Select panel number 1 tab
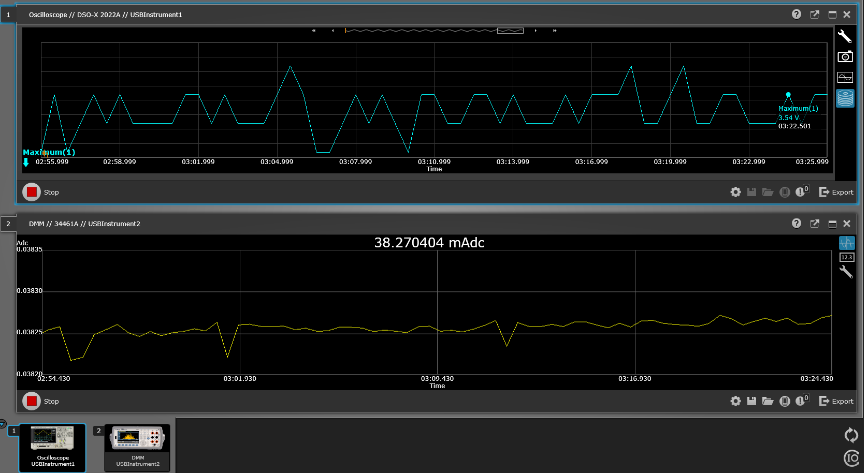Screen dimensions: 868x474 [x=8, y=14]
